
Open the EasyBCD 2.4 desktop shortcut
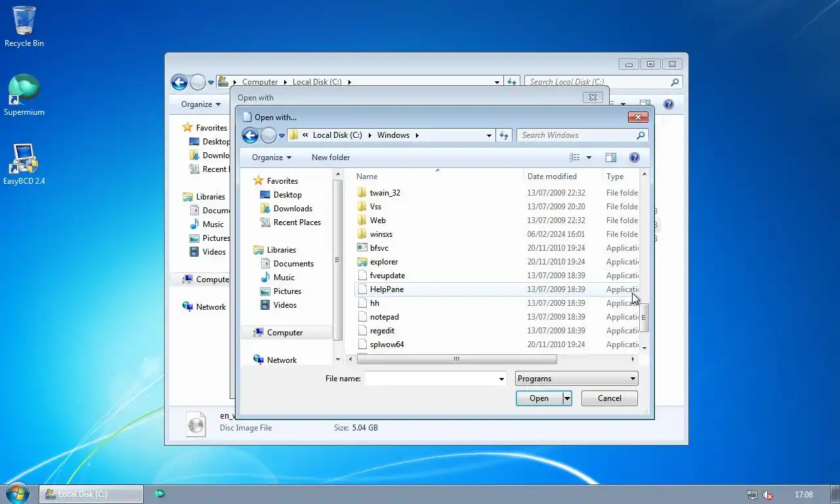[x=24, y=164]
